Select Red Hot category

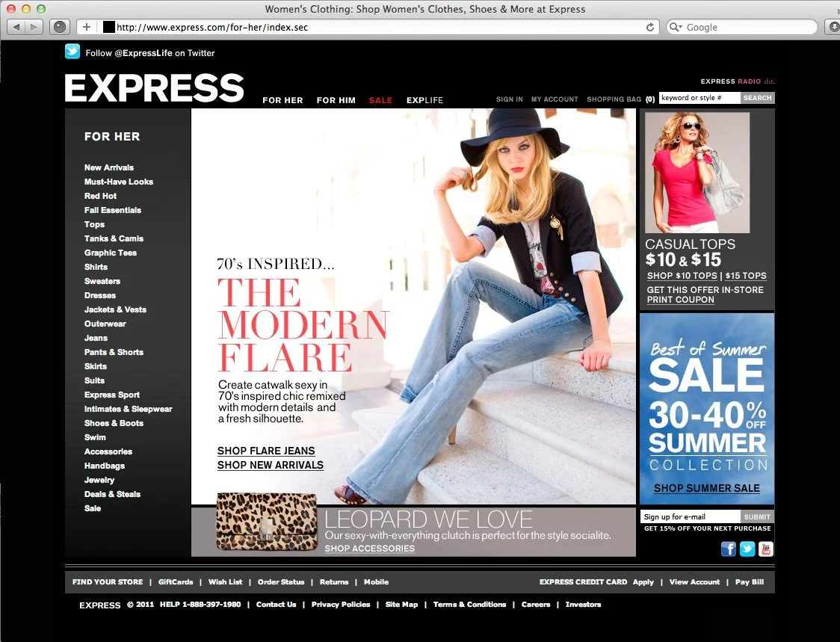(x=100, y=196)
